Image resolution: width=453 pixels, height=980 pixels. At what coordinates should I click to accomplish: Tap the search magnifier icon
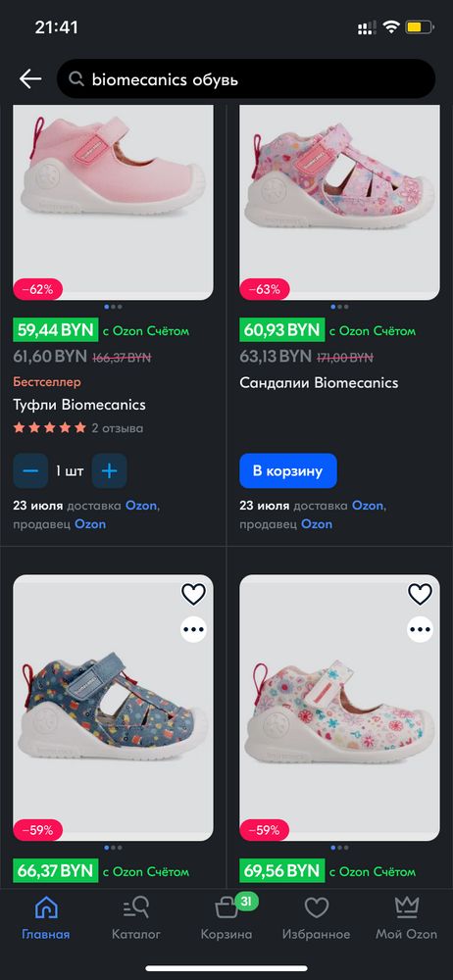(x=76, y=79)
